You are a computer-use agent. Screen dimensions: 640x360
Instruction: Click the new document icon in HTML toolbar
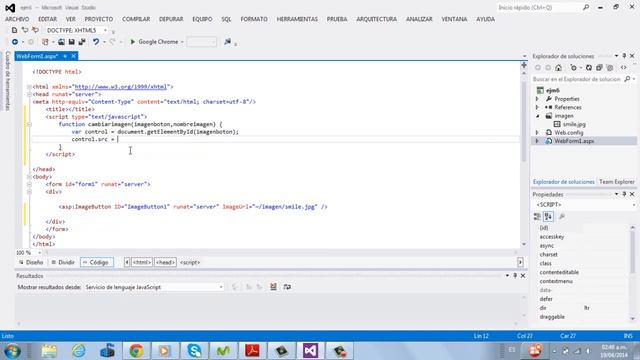click(14, 30)
